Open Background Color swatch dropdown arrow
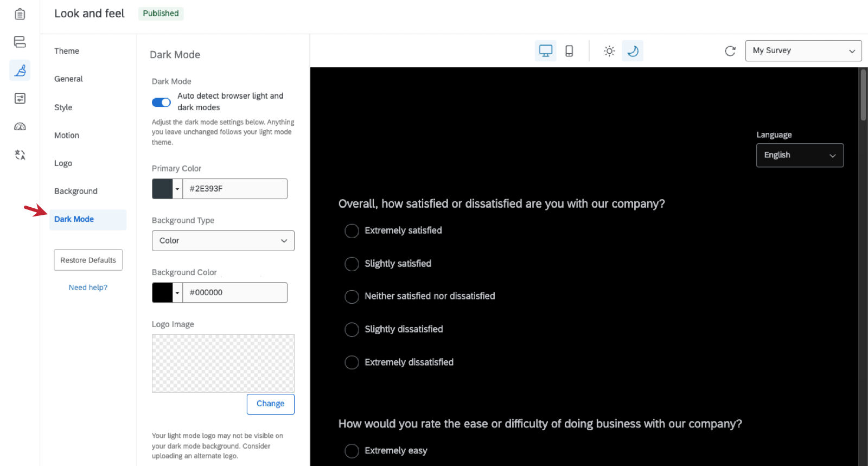Screen dimensions: 868x466 point(177,292)
